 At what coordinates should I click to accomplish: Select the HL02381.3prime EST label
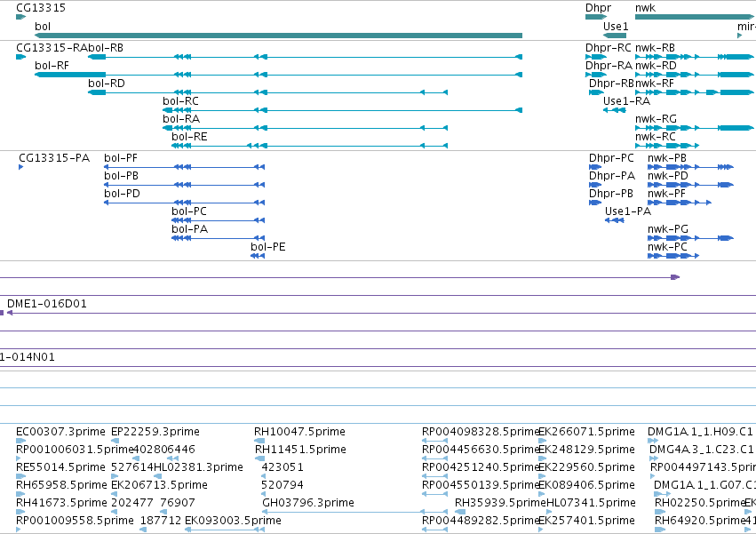click(198, 467)
